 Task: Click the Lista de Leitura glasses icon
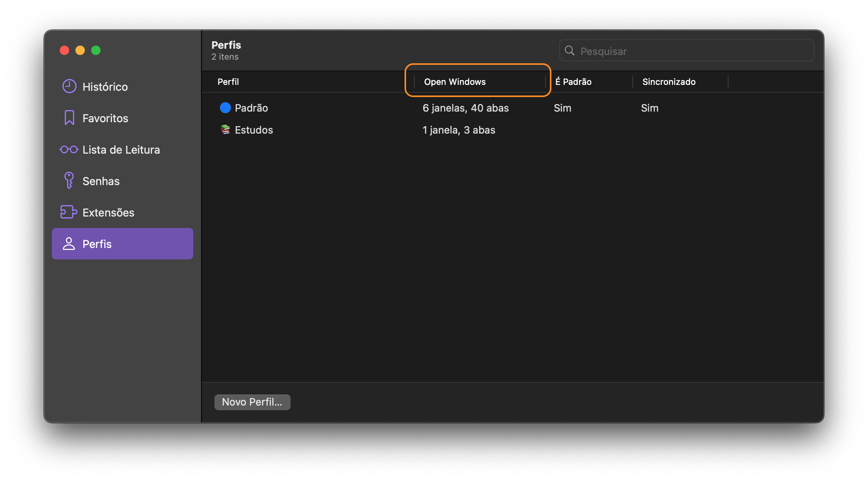69,149
